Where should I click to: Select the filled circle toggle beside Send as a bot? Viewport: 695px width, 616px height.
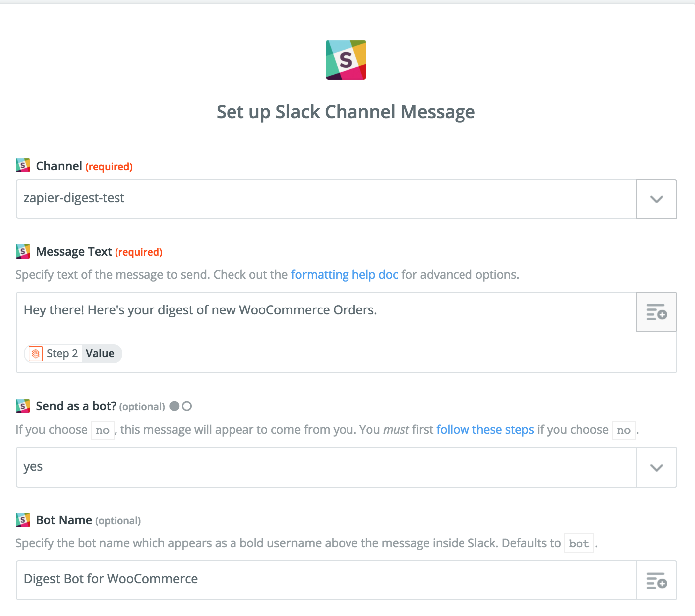tap(174, 406)
